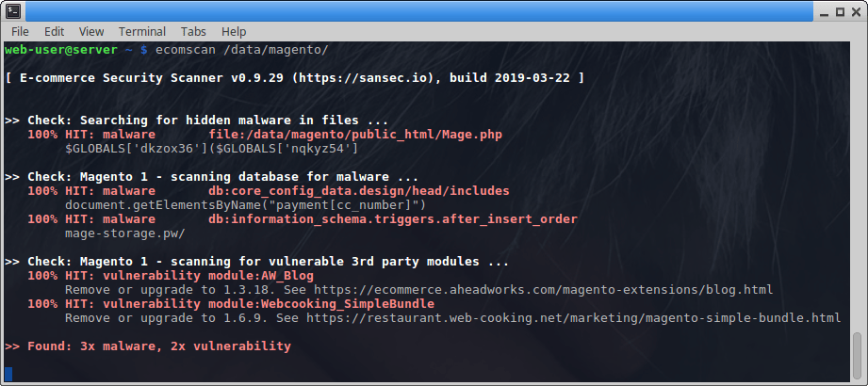Open the Tabs menu
The image size is (868, 386).
193,31
